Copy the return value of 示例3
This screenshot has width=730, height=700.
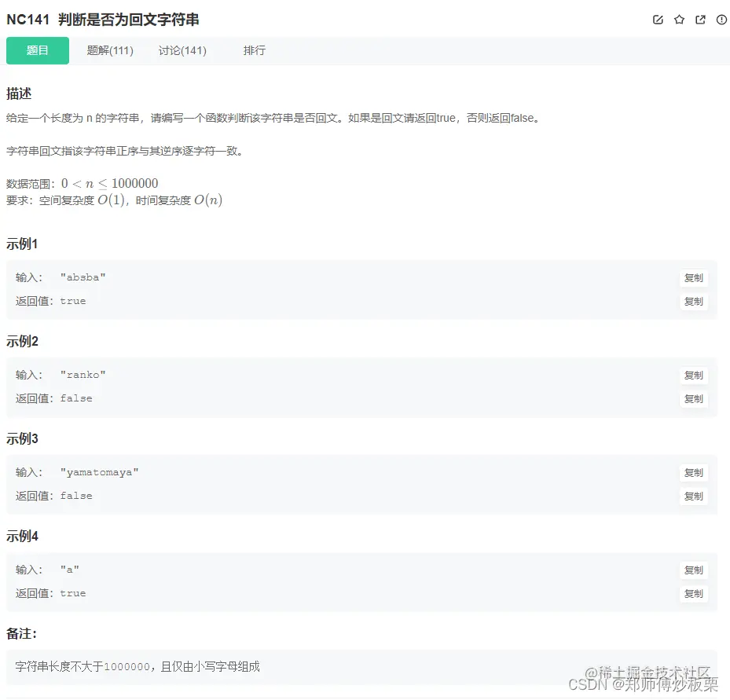click(x=693, y=496)
